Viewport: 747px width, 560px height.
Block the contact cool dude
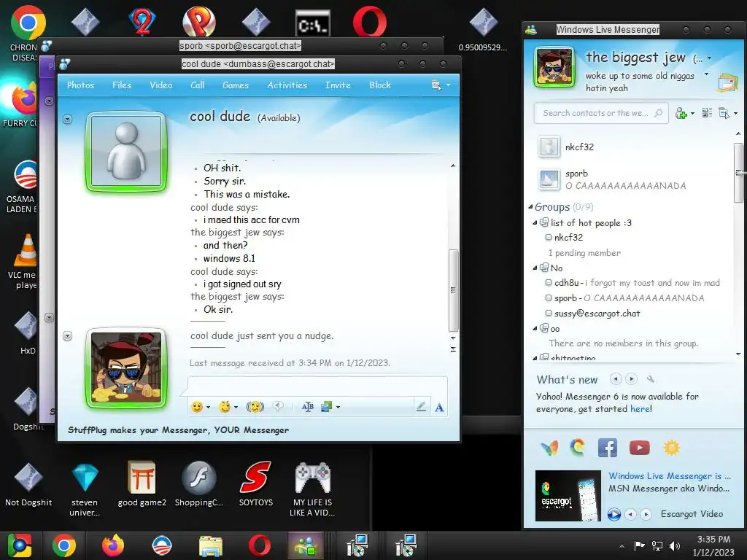click(379, 85)
